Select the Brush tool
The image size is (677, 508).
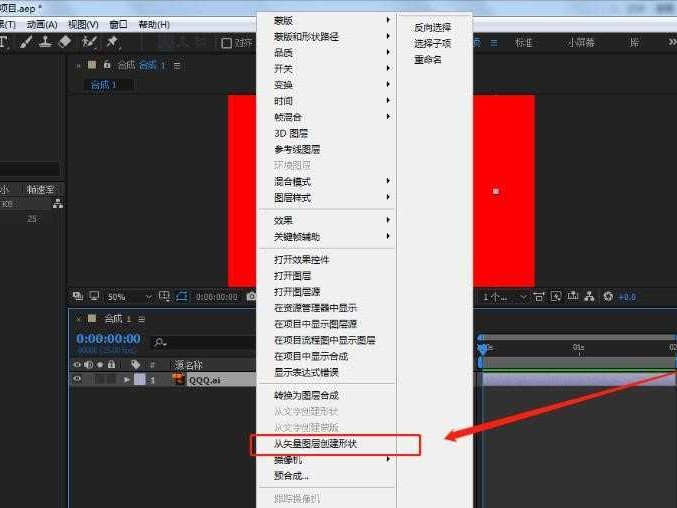coord(25,42)
